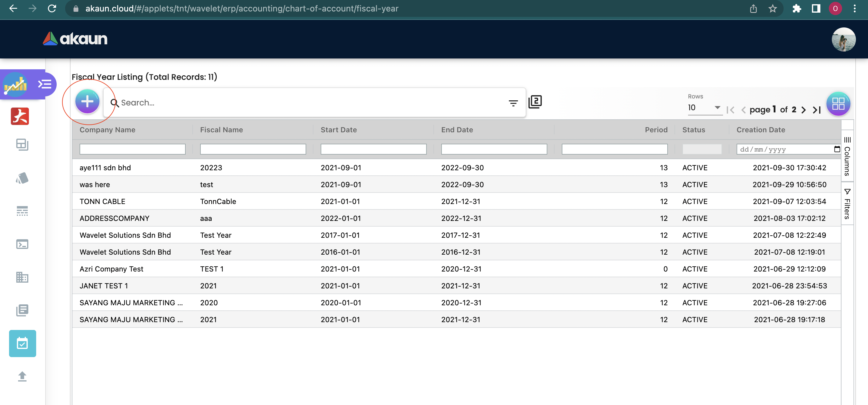Click the red running figure app icon
868x405 pixels.
(20, 116)
